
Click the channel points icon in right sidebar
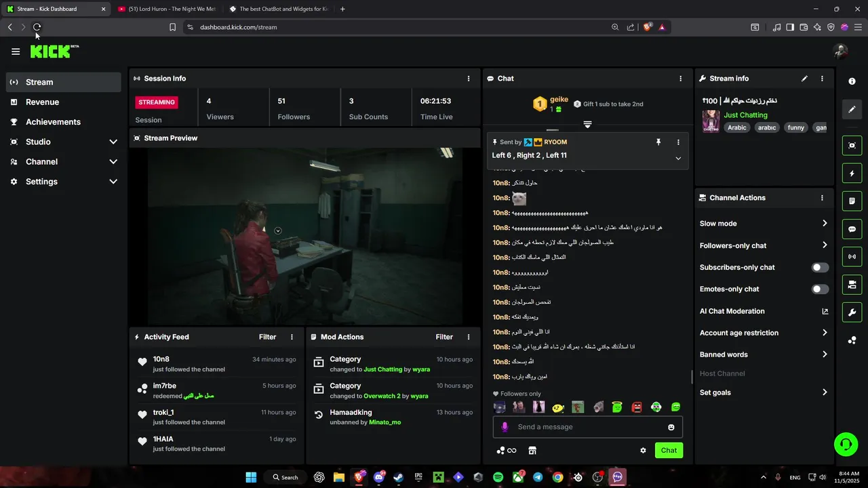[852, 340]
